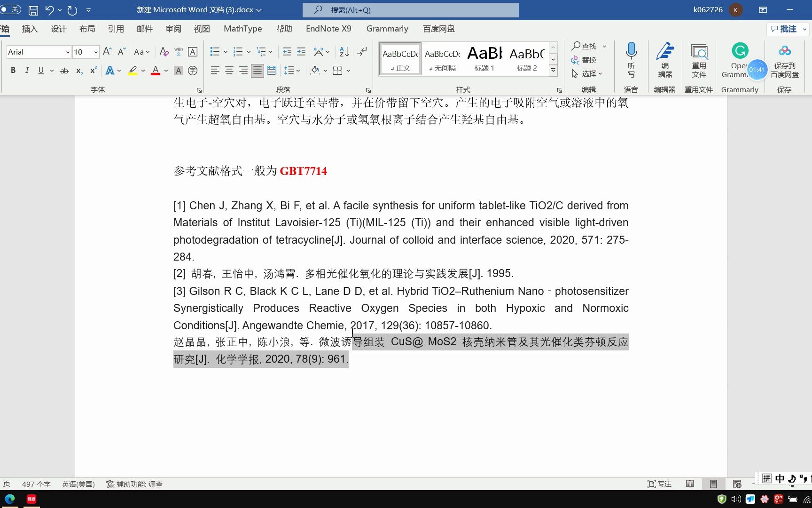Screen dimensions: 812x508
Task: Open the font size dropdown
Action: coord(95,52)
